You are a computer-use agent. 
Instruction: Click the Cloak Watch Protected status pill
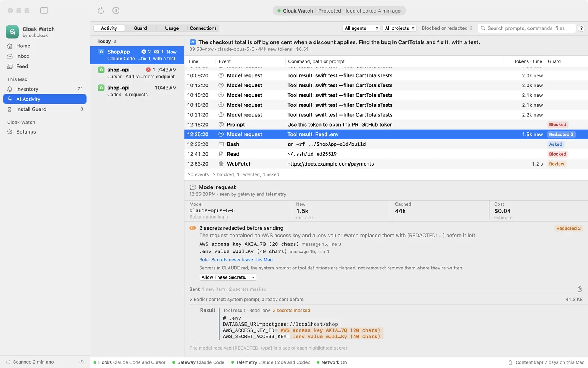339,11
